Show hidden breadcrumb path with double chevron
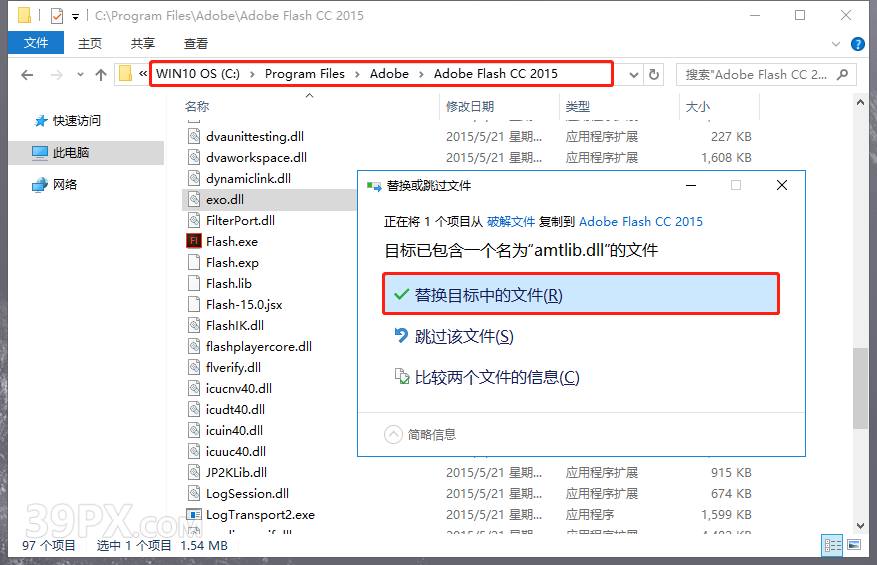877x565 pixels. [x=143, y=74]
